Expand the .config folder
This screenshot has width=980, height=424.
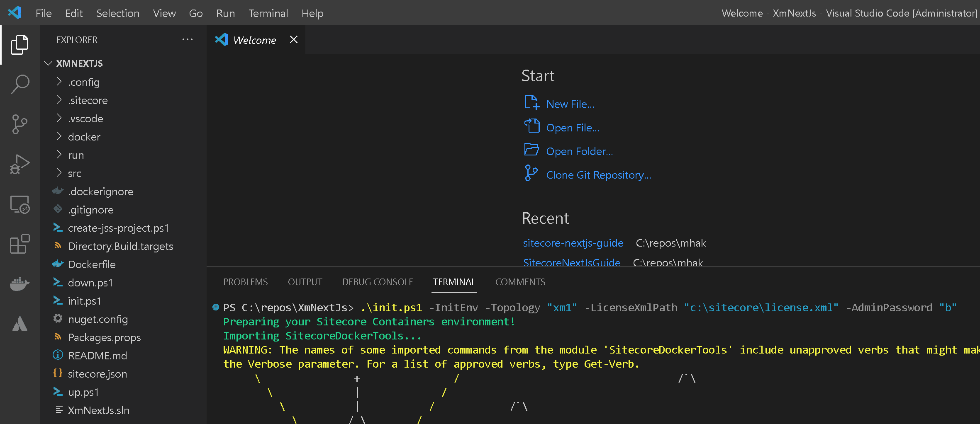[x=59, y=82]
